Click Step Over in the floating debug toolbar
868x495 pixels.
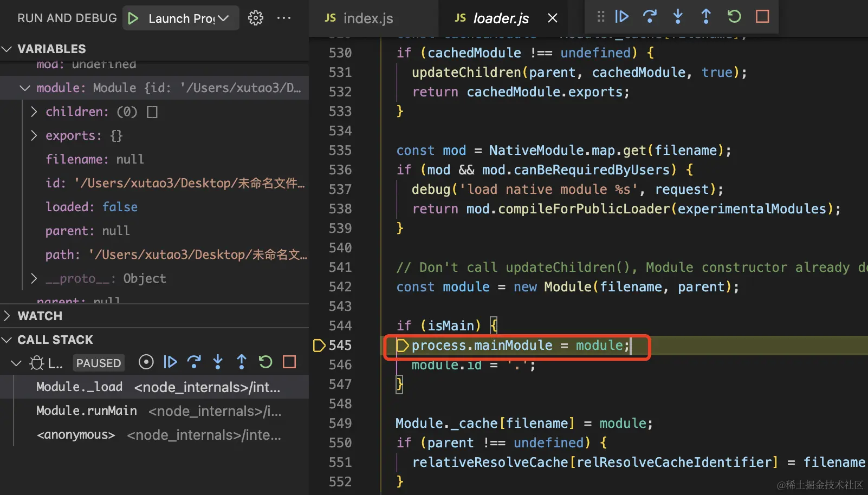coord(650,16)
